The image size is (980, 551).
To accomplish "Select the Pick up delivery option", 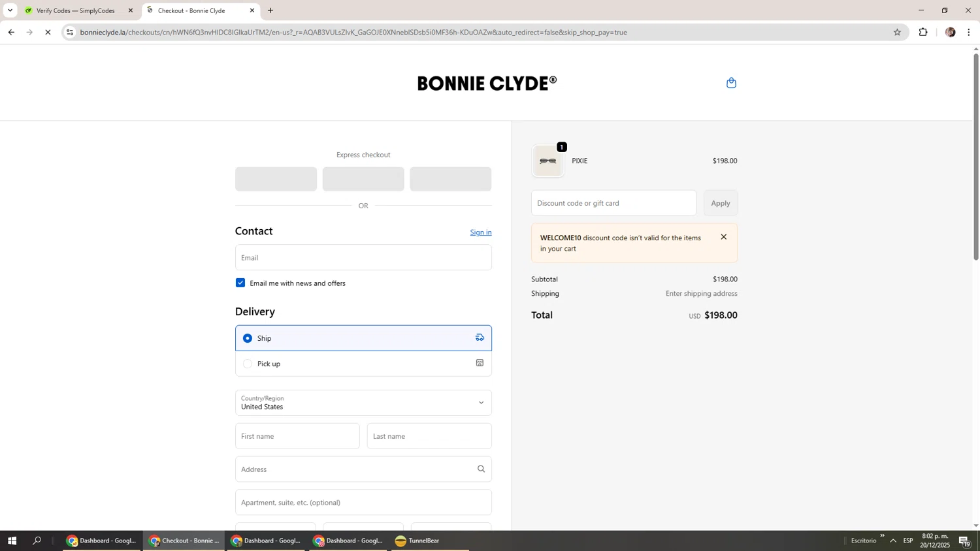I will click(363, 364).
